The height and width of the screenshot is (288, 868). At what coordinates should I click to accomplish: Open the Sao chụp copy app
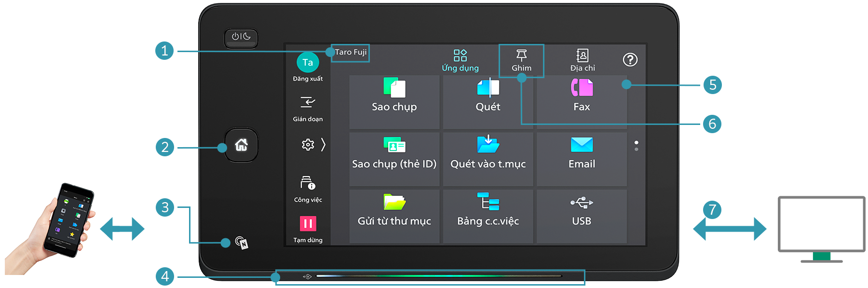(394, 102)
